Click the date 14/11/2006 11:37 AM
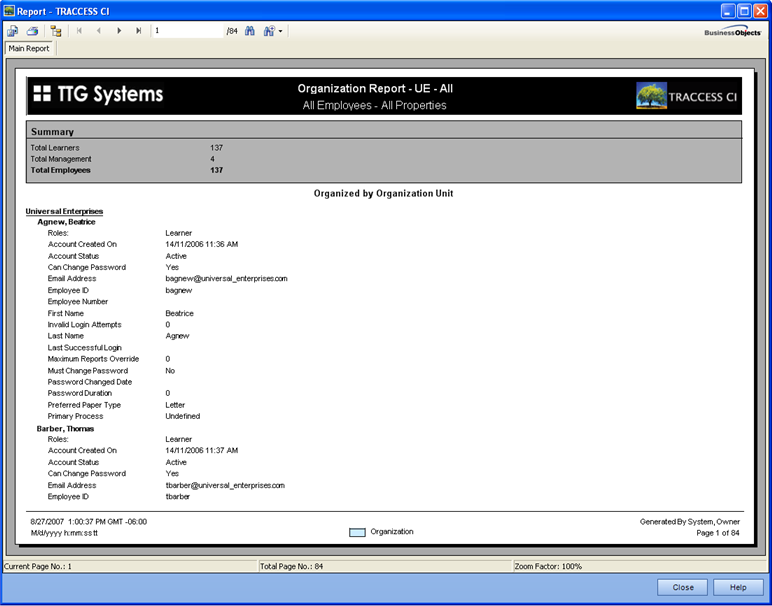Screen dimensions: 772x606 pyautogui.click(x=202, y=450)
